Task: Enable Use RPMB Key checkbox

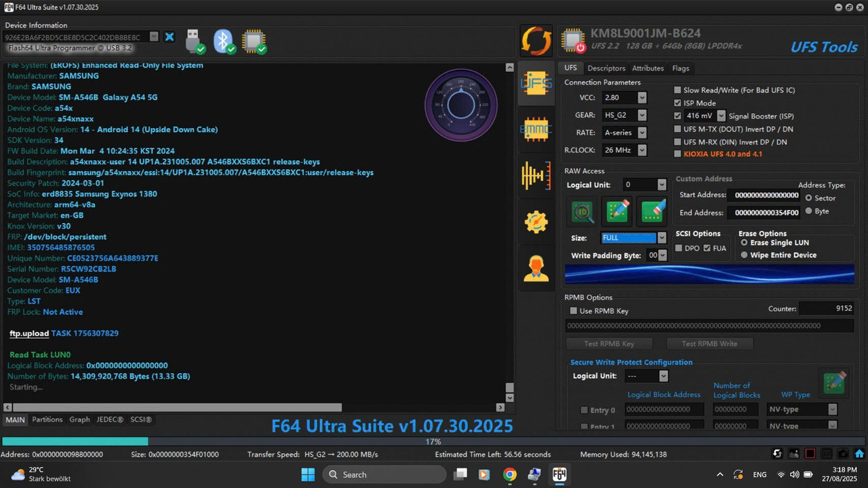Action: pyautogui.click(x=574, y=311)
